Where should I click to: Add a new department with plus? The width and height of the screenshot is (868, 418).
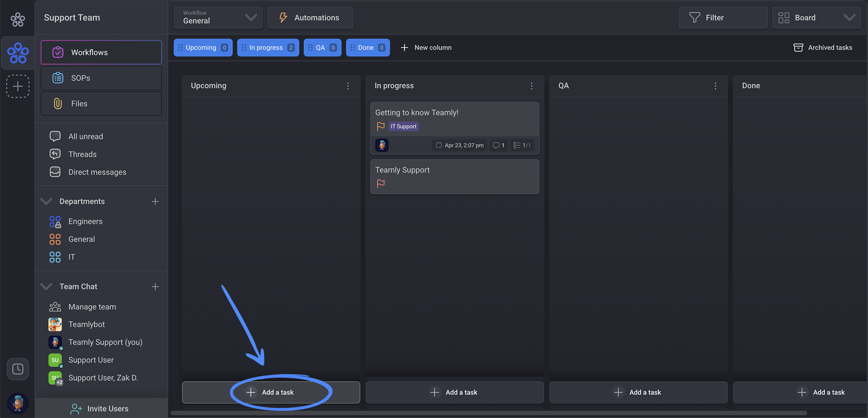(155, 201)
